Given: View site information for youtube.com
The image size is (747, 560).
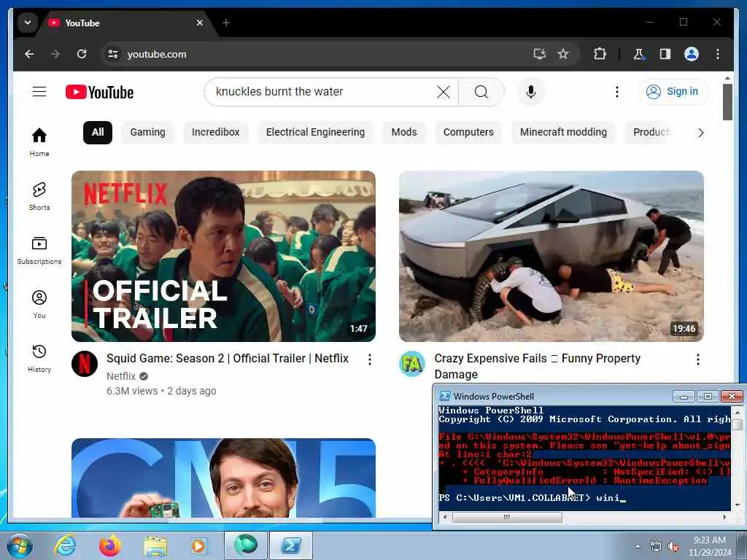Looking at the screenshot, I should [113, 54].
